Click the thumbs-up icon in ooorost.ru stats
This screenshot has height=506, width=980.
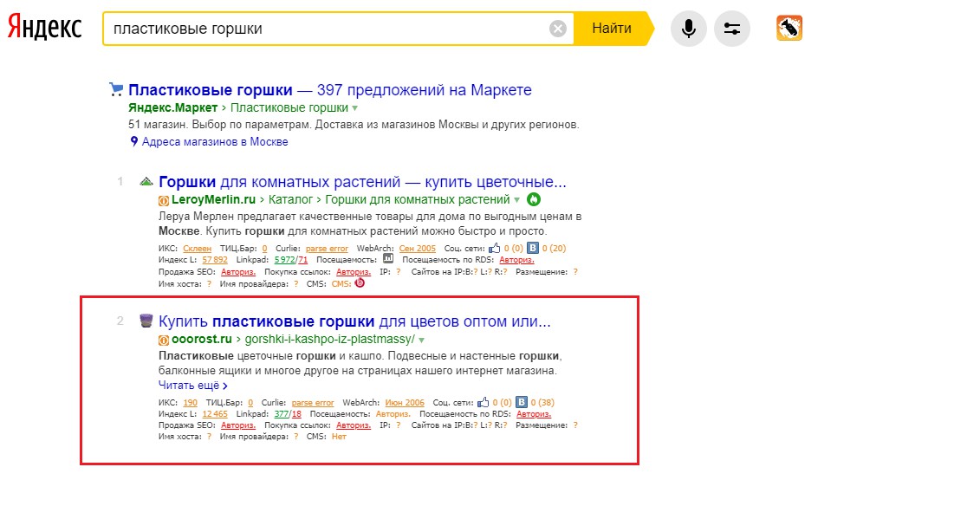click(484, 402)
